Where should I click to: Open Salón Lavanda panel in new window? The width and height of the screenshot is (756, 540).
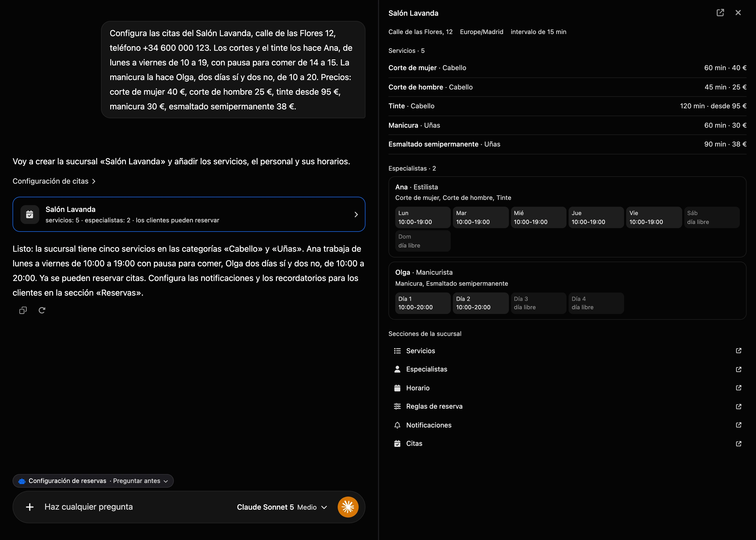click(720, 13)
